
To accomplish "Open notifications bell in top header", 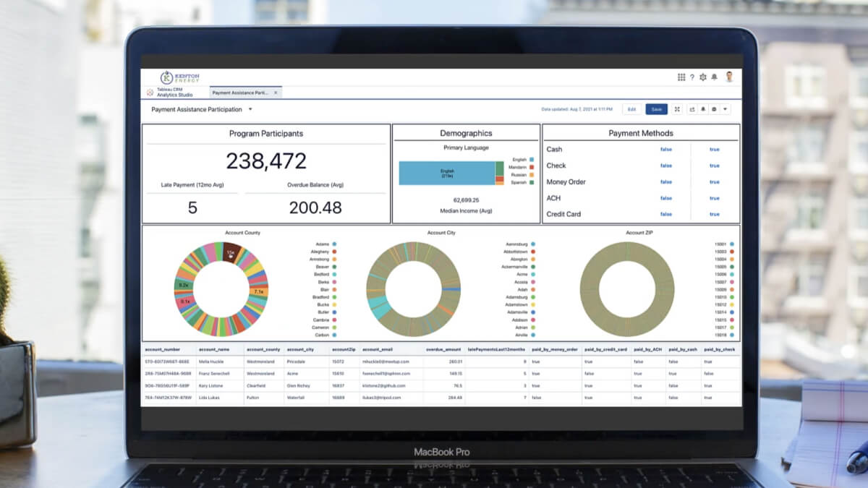I will click(x=714, y=77).
